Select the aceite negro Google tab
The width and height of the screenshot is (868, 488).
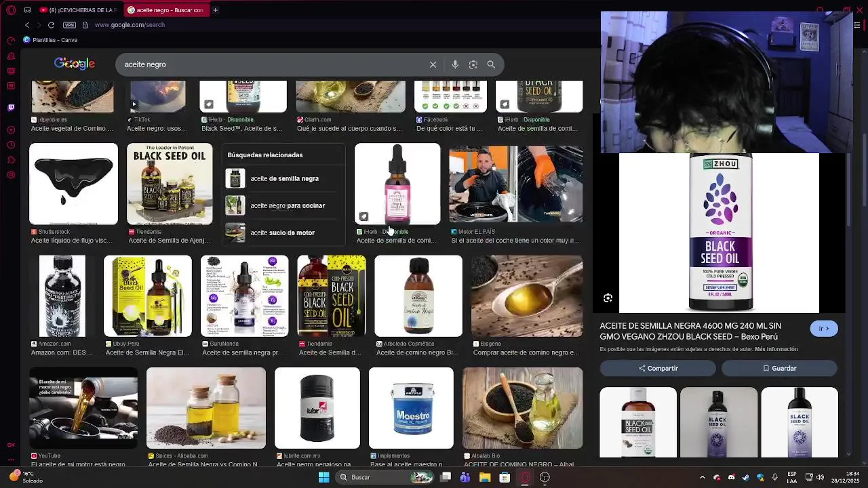point(165,10)
